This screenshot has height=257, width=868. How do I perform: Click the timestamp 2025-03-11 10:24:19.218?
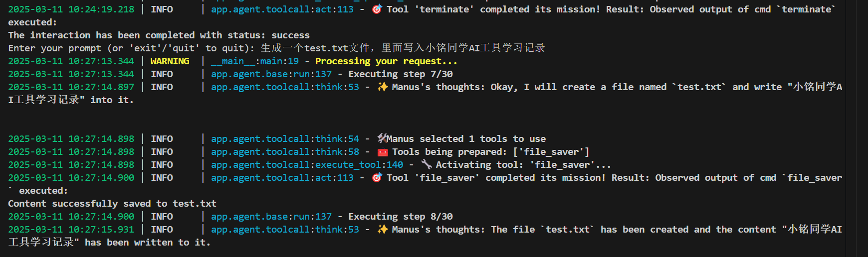pyautogui.click(x=71, y=9)
